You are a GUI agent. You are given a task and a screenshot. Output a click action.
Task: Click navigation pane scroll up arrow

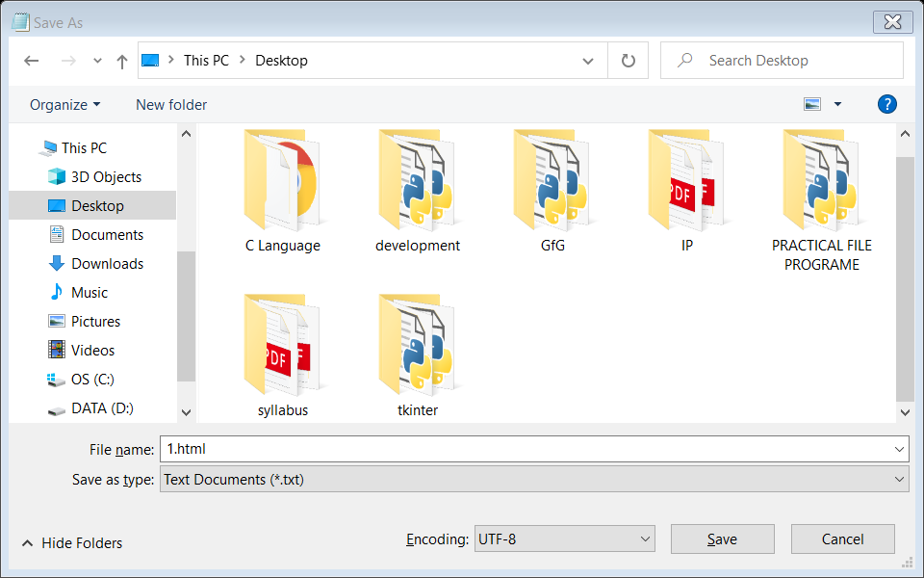tap(186, 134)
